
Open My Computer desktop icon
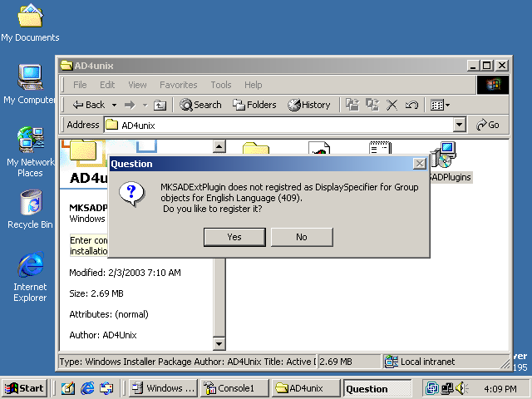(30, 84)
